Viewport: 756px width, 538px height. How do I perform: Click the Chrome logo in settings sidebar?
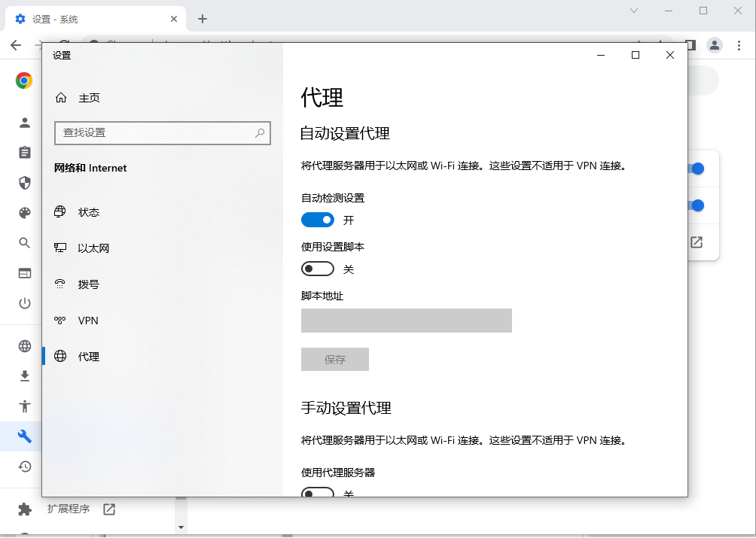[23, 81]
